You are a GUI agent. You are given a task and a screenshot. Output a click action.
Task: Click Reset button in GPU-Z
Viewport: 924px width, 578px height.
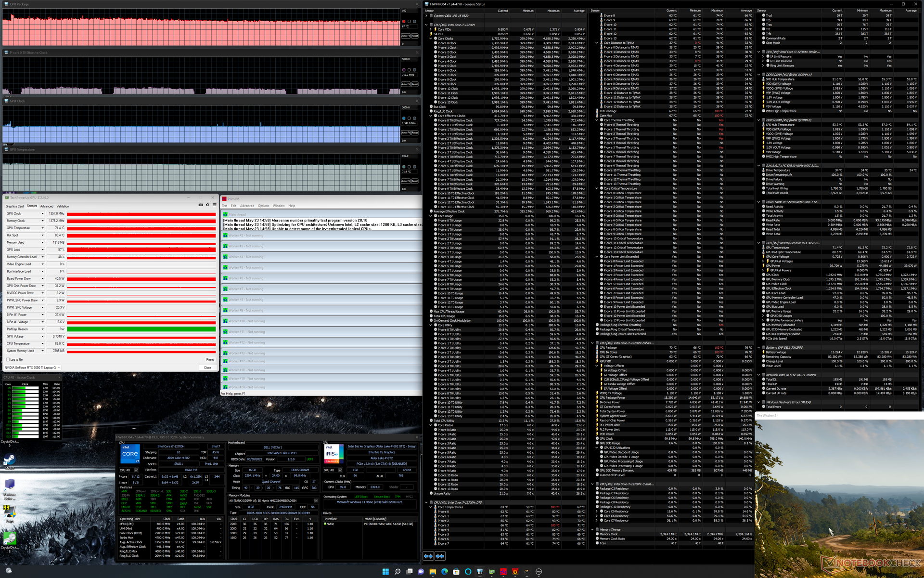[x=210, y=360]
